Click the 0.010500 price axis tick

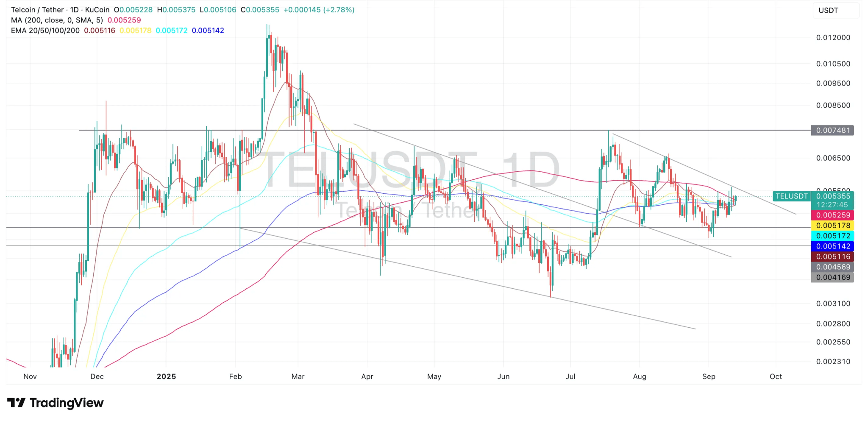(833, 64)
